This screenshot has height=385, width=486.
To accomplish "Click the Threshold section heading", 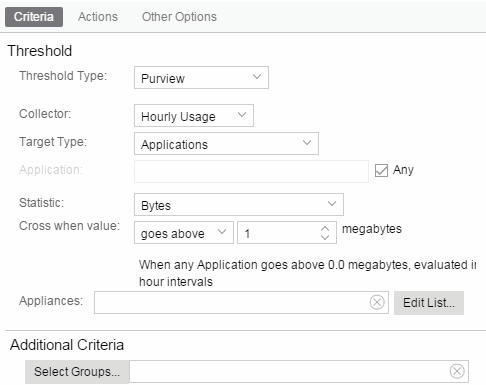I will coord(40,51).
